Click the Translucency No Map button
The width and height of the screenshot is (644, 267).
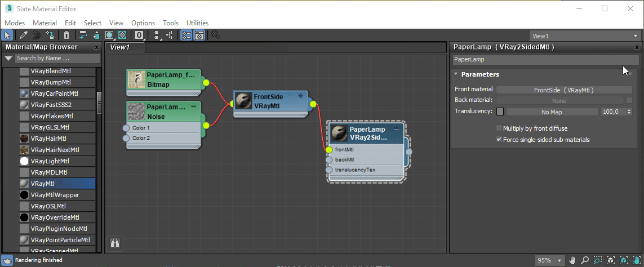pos(552,112)
